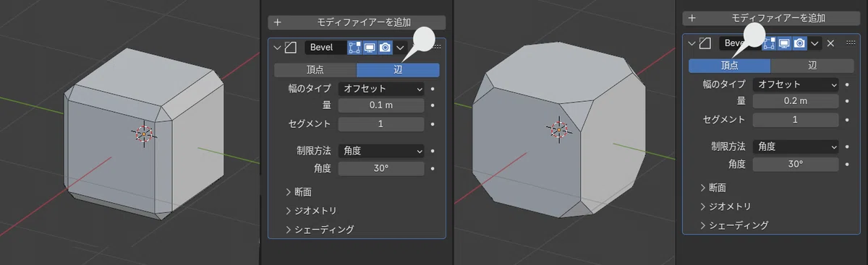Select 頂点 tab in right Bevel panel
Screen dimensions: 868x265
tap(729, 66)
